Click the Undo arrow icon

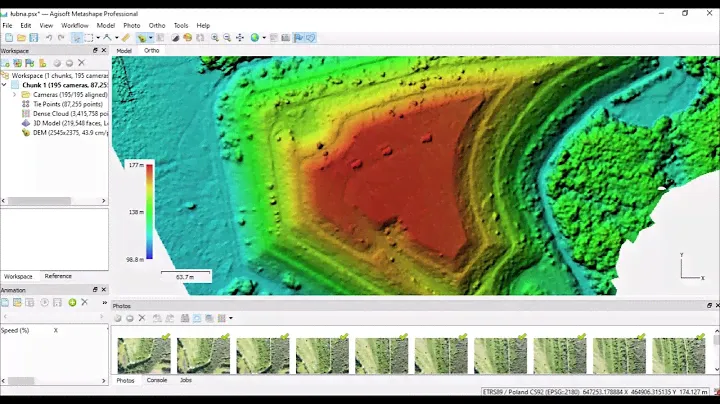pos(48,38)
